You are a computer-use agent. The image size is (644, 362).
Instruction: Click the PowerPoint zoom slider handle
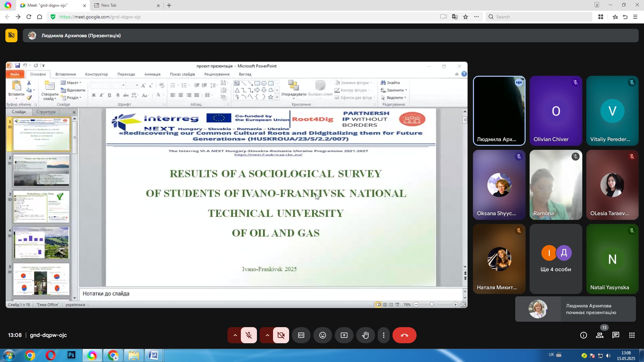[x=432, y=305]
